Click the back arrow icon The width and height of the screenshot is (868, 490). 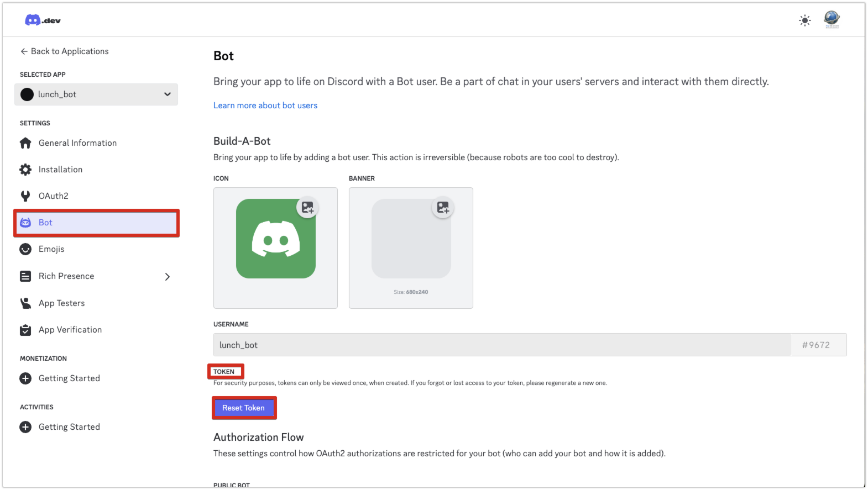[24, 51]
